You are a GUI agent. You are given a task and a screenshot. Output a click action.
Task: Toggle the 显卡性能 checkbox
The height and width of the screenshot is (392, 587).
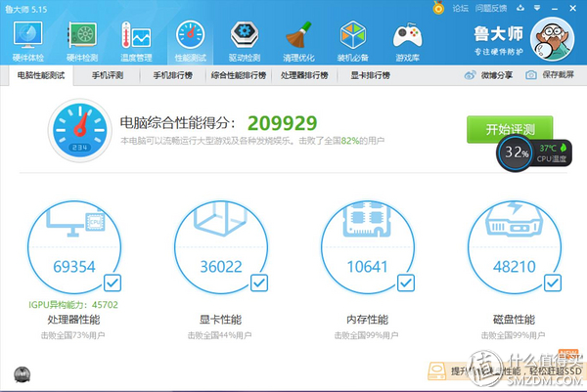tap(259, 283)
